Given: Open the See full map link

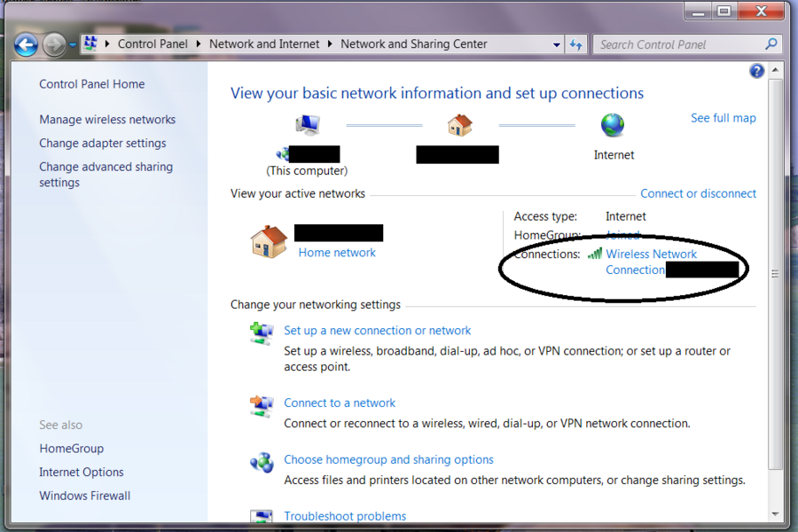Looking at the screenshot, I should [723, 118].
